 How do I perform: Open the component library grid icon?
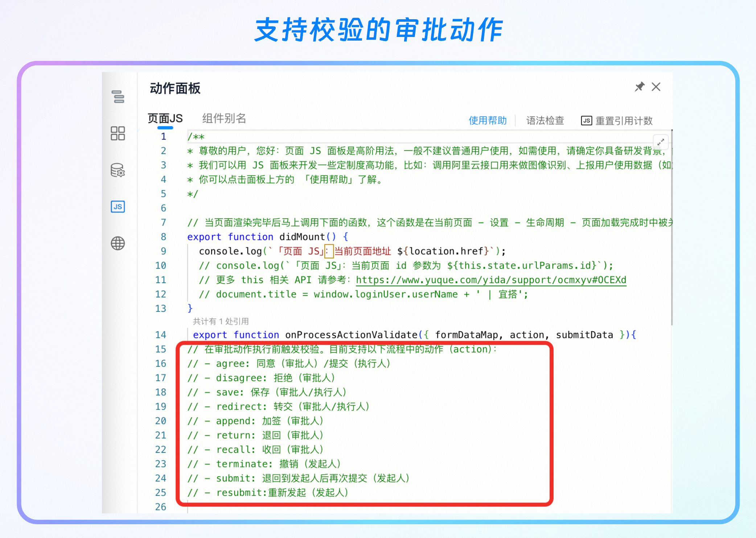[x=118, y=133]
